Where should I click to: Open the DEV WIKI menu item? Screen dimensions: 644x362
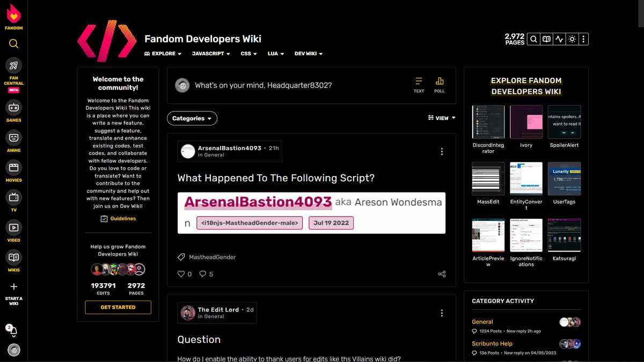[308, 54]
